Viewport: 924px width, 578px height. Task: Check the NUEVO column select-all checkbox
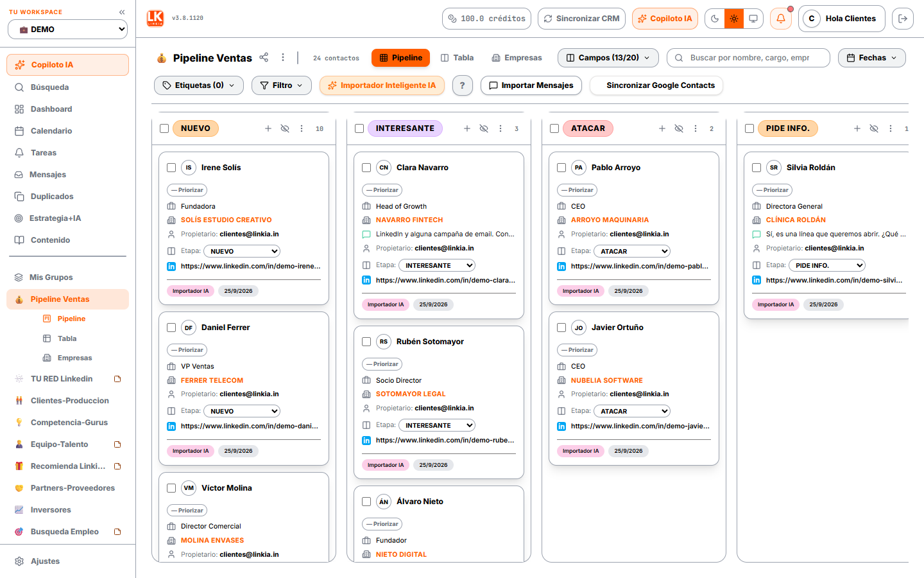(x=164, y=128)
